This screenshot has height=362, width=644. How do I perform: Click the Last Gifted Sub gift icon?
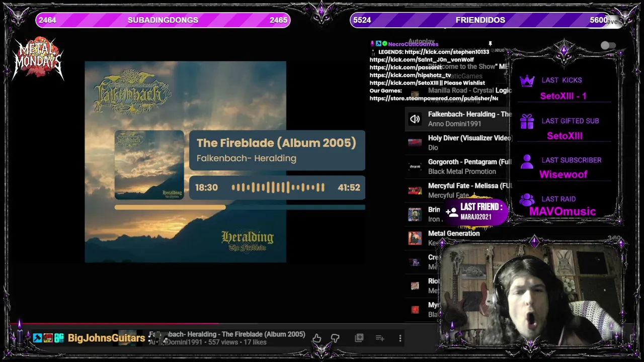(x=527, y=121)
